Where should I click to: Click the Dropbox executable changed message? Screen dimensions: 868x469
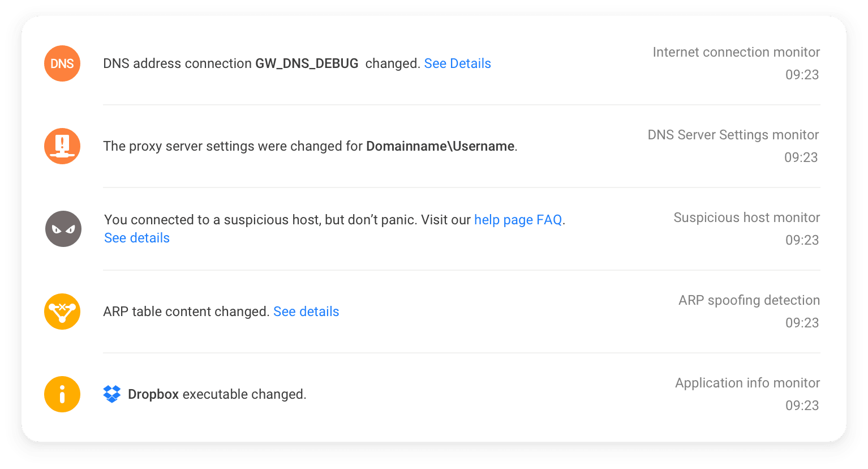217,394
